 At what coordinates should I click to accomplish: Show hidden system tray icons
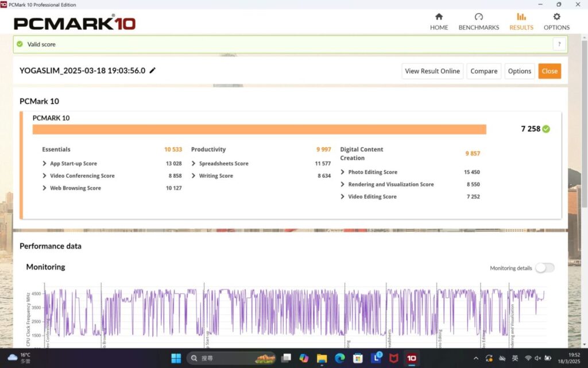coord(476,359)
